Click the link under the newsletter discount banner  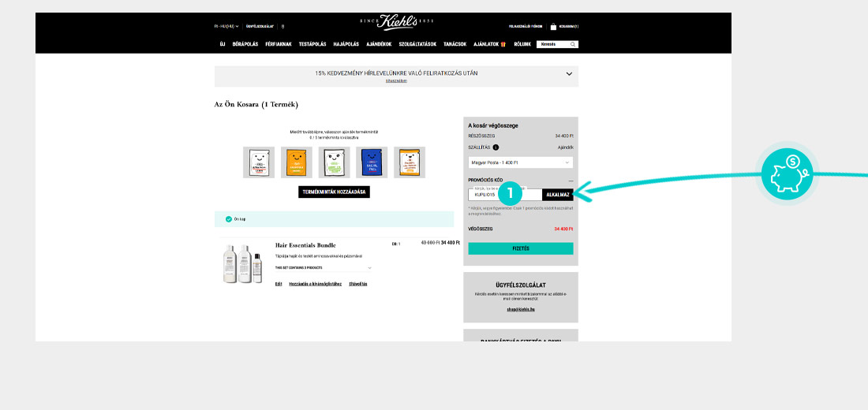point(396,80)
